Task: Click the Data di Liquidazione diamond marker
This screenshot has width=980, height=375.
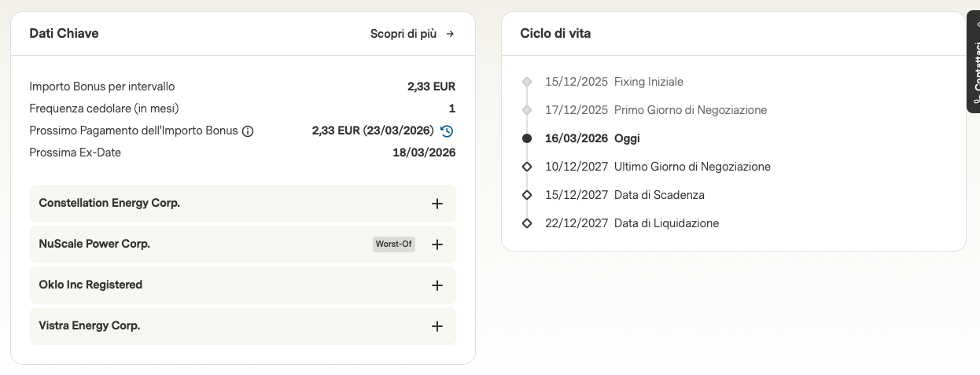Action: click(527, 223)
